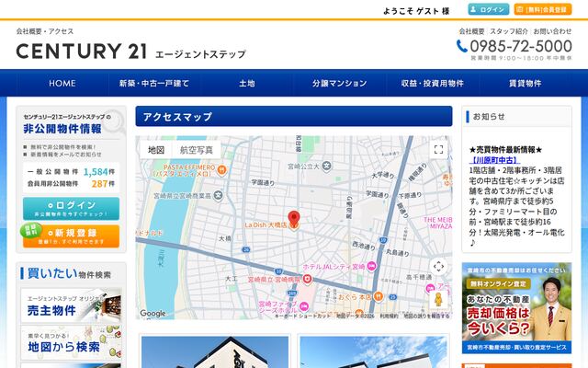The image size is (588, 368).
Task: Click 一般公開物件 1,584件 count
Action: click(x=72, y=172)
